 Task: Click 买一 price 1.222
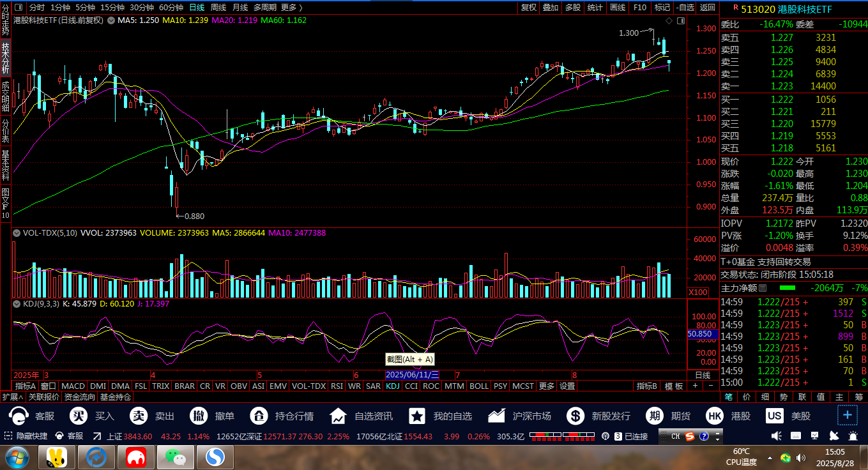tap(782, 100)
